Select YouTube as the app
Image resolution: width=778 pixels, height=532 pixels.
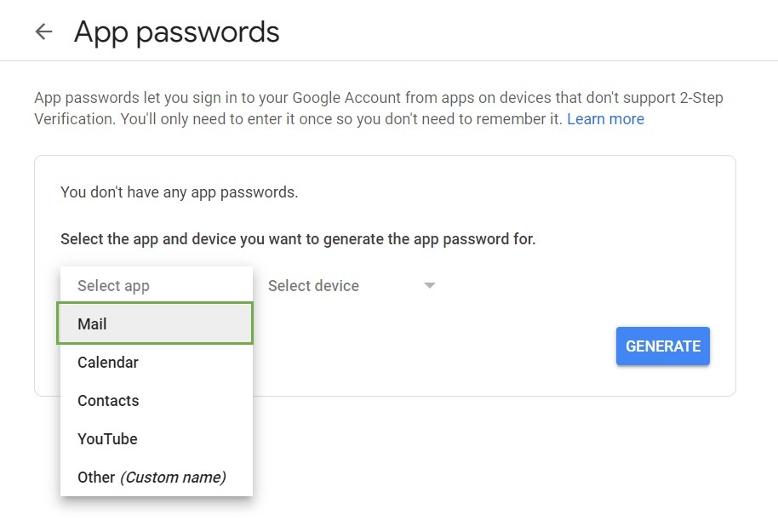(x=107, y=439)
